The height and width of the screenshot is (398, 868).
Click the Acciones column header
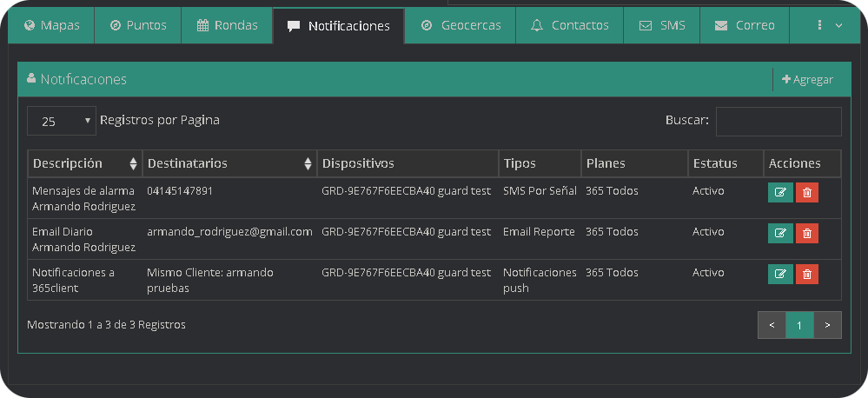tap(803, 163)
